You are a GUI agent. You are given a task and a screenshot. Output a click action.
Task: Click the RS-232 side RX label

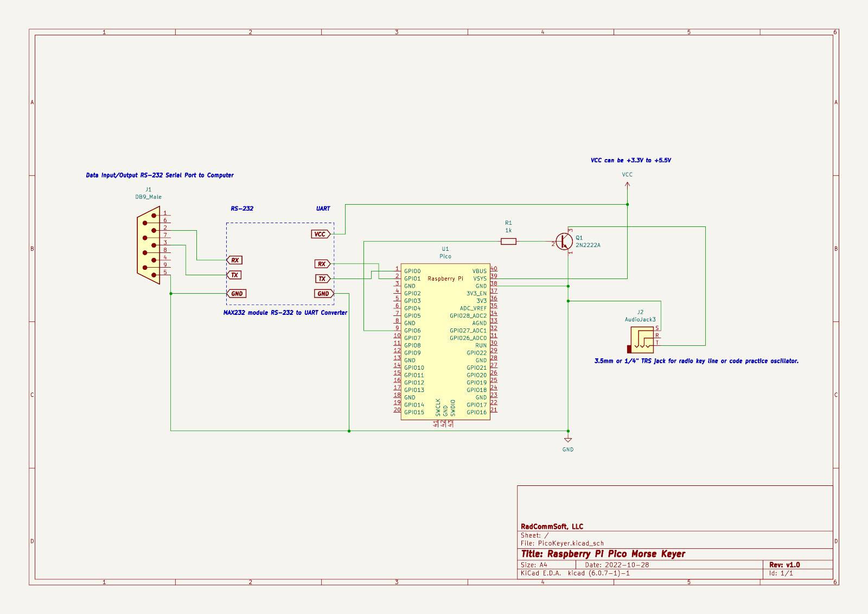pos(234,260)
